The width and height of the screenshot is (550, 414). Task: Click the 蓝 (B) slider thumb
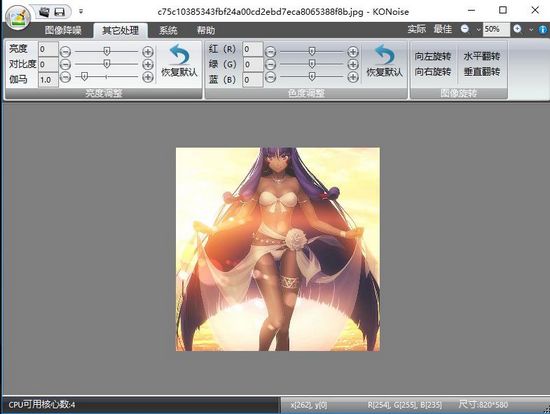[312, 76]
